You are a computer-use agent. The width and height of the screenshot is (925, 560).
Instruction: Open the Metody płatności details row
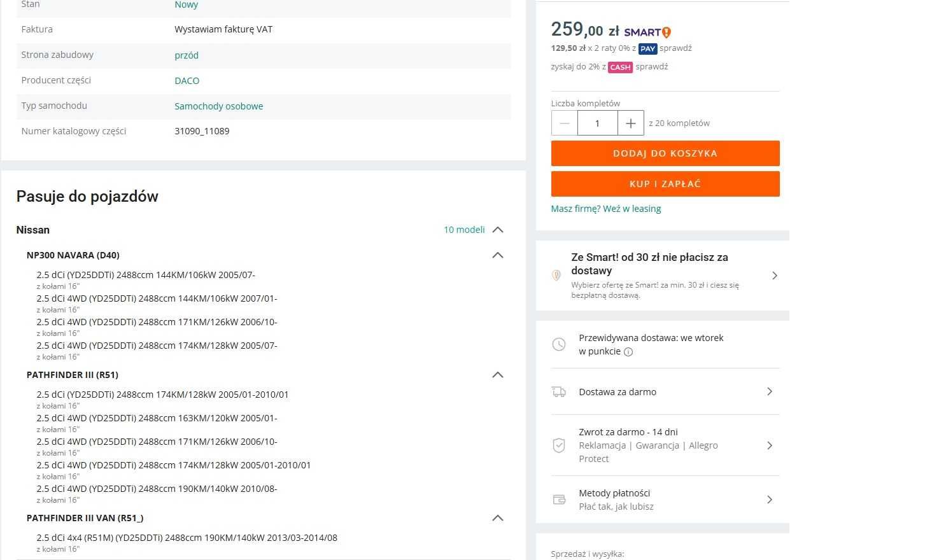pos(665,500)
